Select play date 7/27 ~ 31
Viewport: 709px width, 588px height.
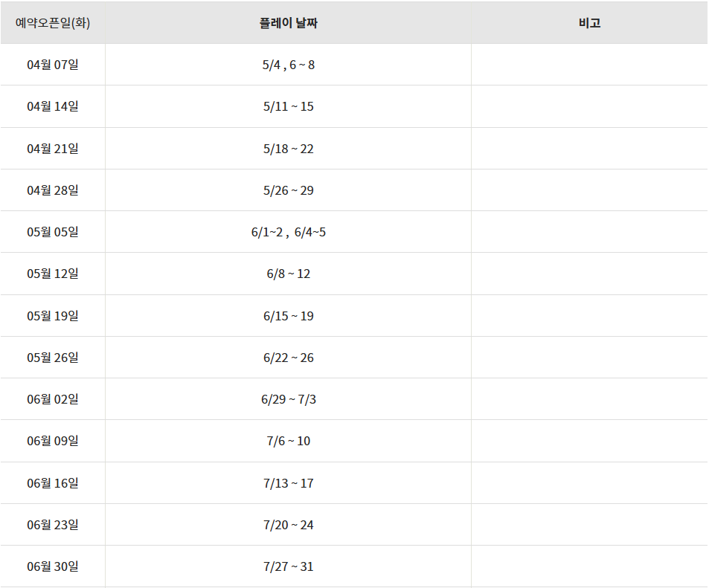(288, 566)
